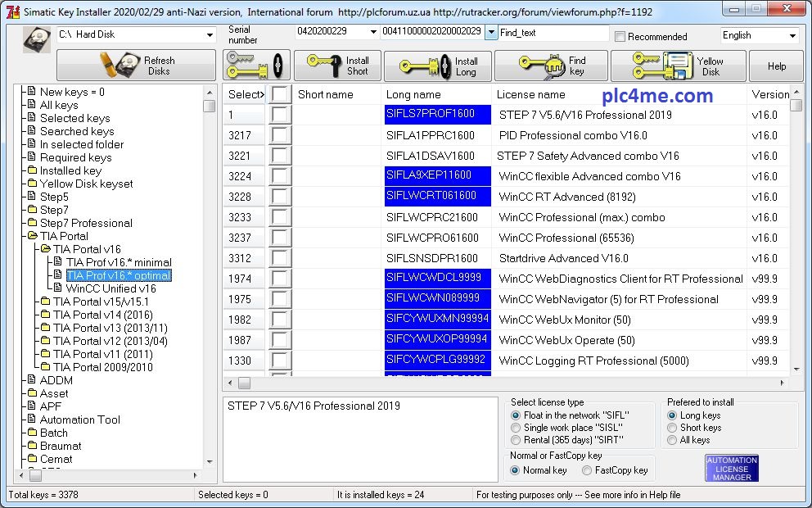Select Single work place "SISL" license type
The width and height of the screenshot is (812, 508).
tap(516, 428)
